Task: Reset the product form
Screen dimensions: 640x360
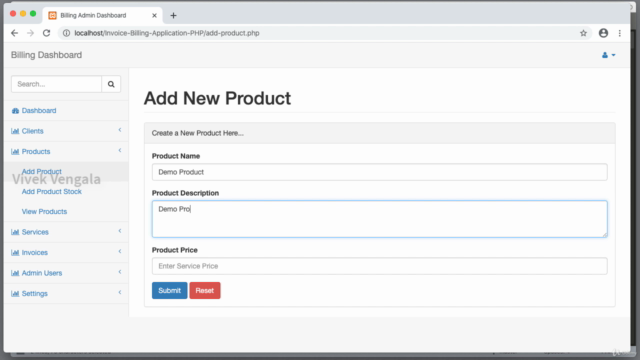Action: [205, 291]
